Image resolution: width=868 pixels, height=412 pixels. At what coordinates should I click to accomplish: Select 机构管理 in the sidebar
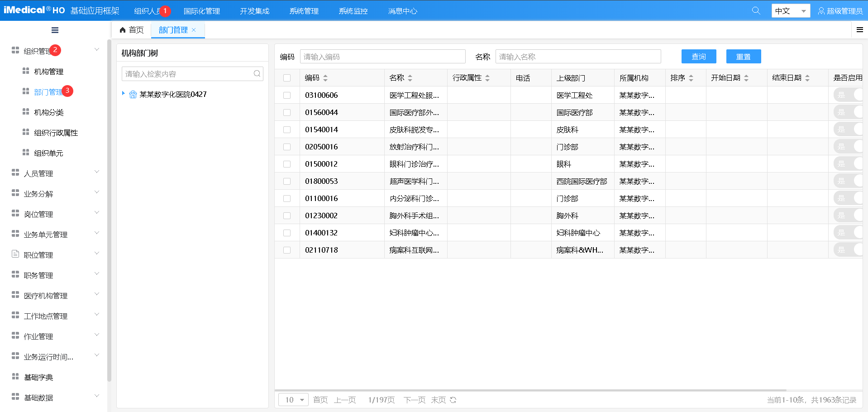click(49, 72)
